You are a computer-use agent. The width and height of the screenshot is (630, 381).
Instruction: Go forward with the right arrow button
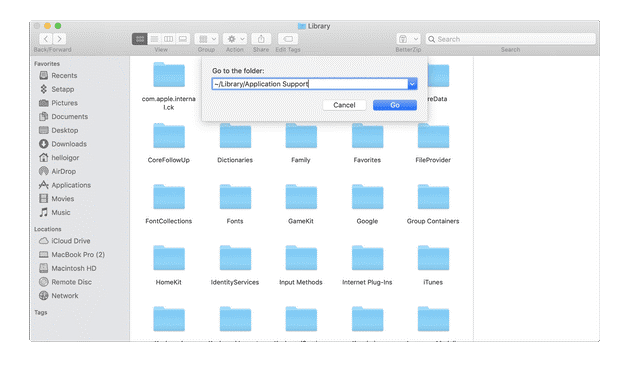pyautogui.click(x=59, y=39)
